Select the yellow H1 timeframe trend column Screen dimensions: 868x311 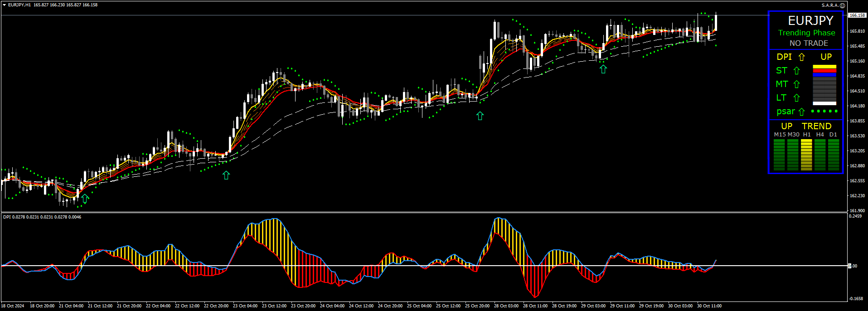point(806,155)
